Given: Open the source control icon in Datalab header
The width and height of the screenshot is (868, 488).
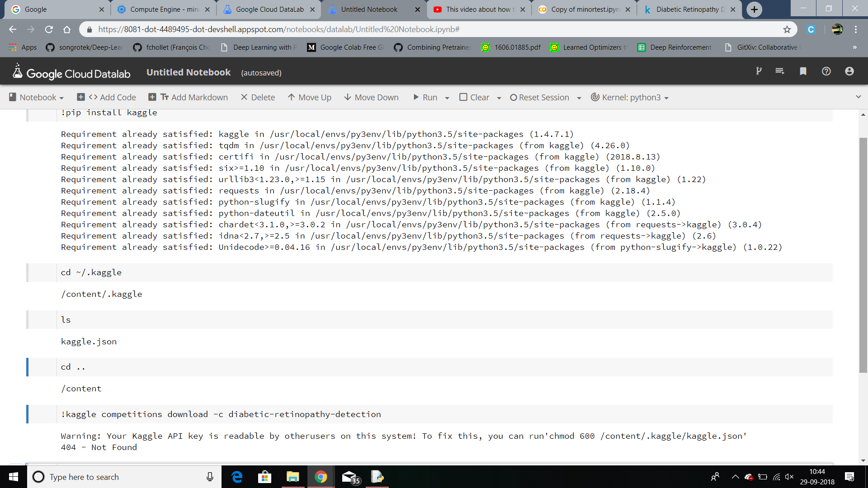Looking at the screenshot, I should tap(759, 71).
